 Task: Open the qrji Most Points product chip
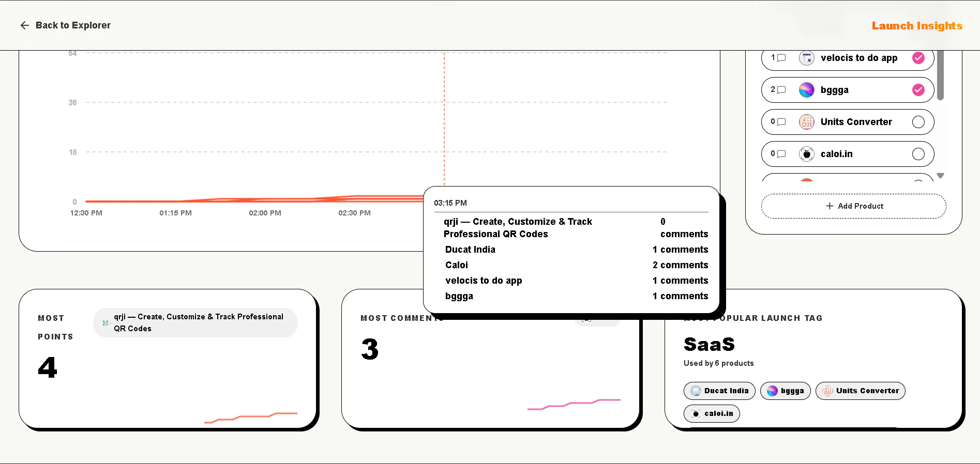(195, 323)
